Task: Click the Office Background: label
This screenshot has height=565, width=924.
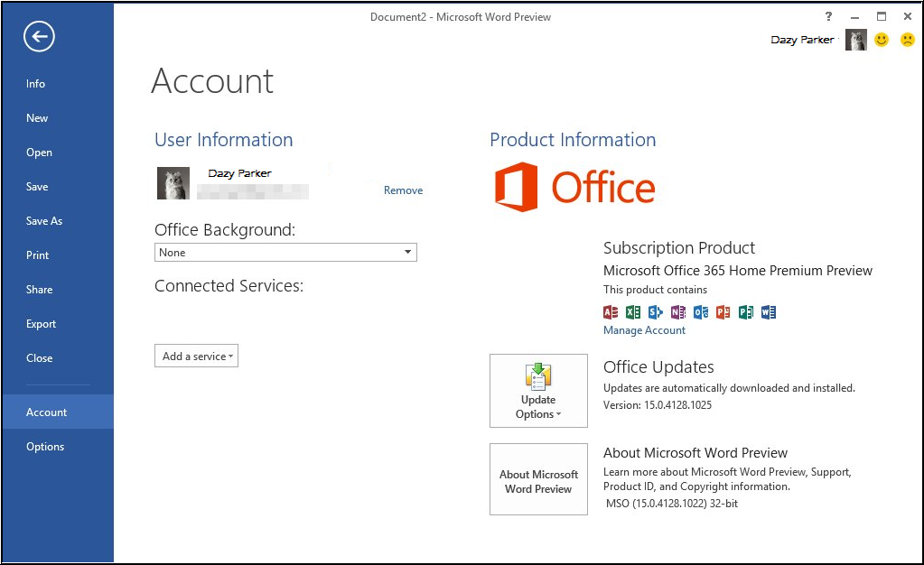Action: 225,230
